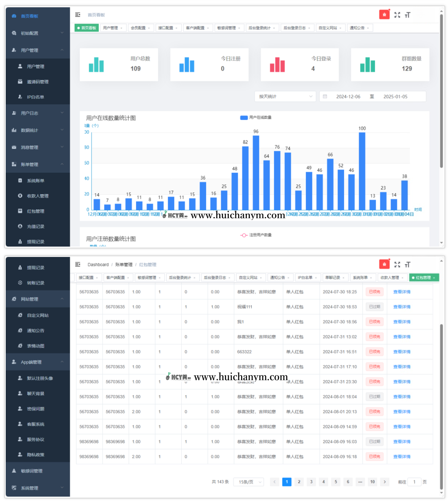The width and height of the screenshot is (448, 502).
Task: Switch to the 单聊记录 tab
Action: pos(333,278)
